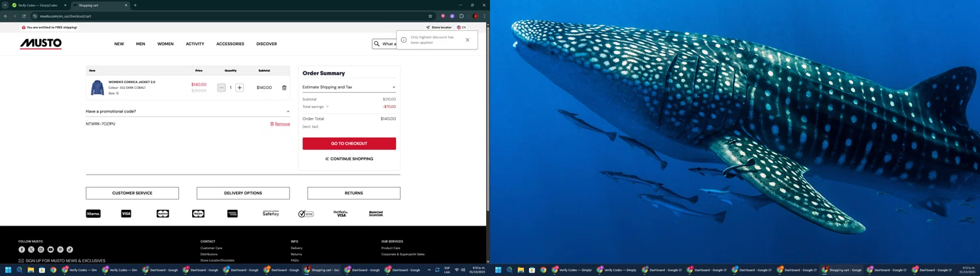Click the CUSTOMER SERVICE button
This screenshot has height=276, width=980.
click(x=132, y=193)
